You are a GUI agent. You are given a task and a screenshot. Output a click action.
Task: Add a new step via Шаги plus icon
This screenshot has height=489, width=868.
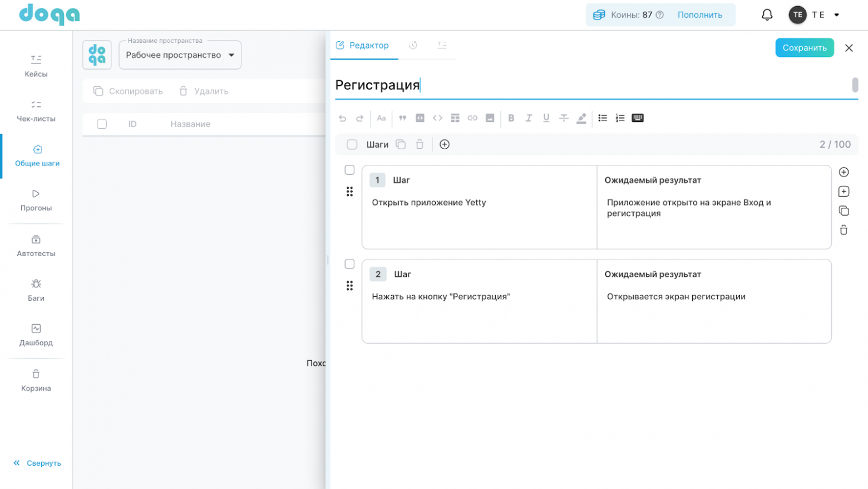445,145
